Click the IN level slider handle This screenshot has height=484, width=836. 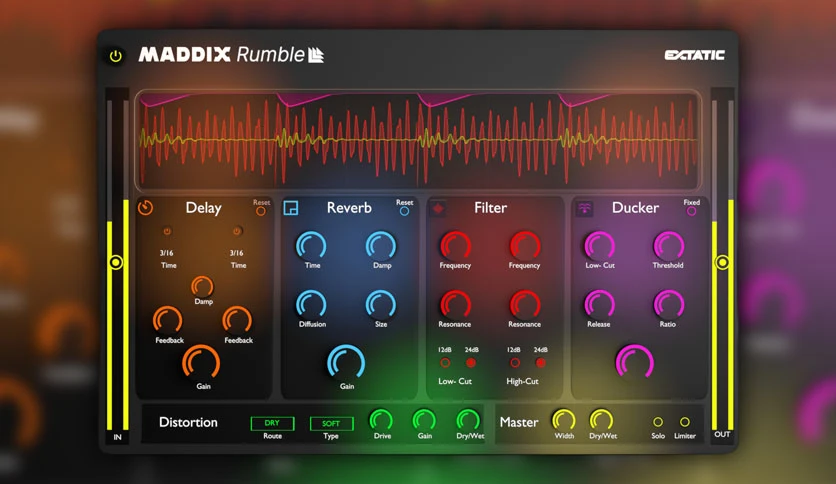[x=116, y=262]
